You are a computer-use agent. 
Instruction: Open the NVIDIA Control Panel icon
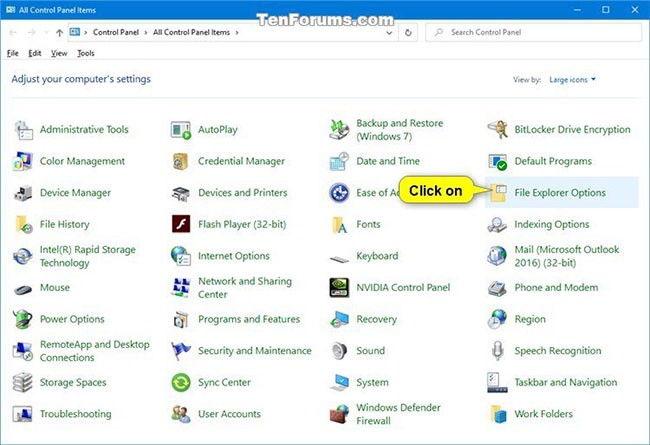340,288
